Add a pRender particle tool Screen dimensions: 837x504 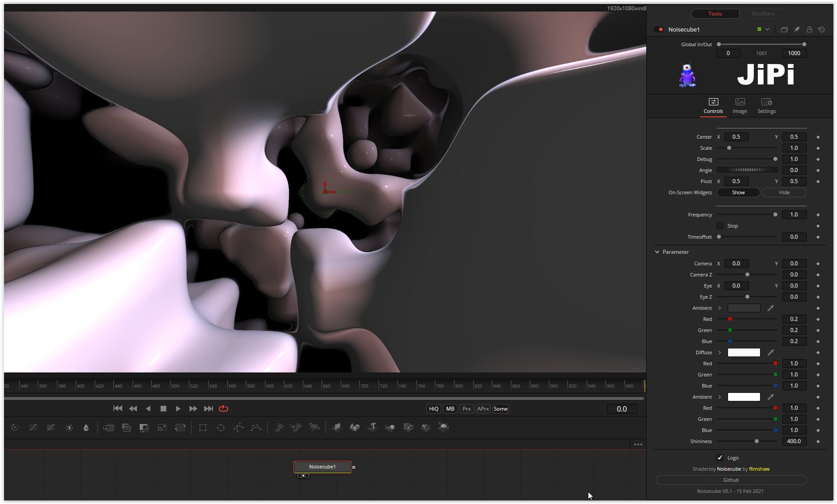pyautogui.click(x=314, y=428)
